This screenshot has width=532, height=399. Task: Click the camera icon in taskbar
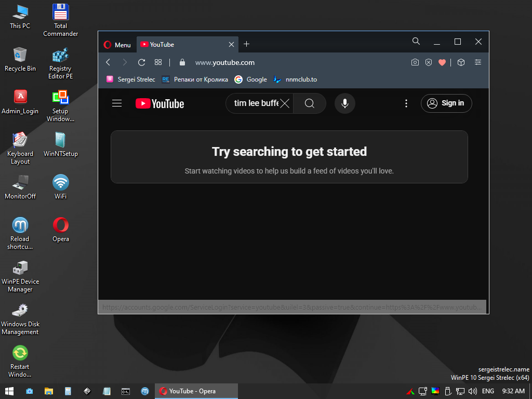click(30, 391)
